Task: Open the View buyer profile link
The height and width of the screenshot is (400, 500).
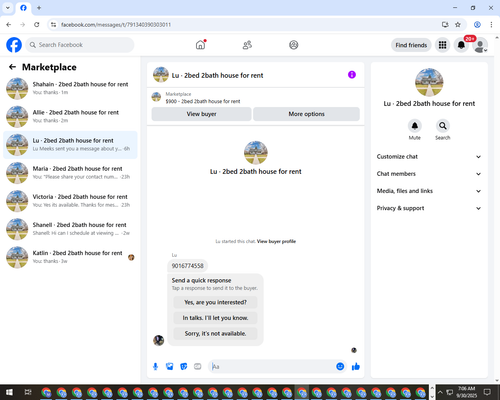Action: click(276, 241)
